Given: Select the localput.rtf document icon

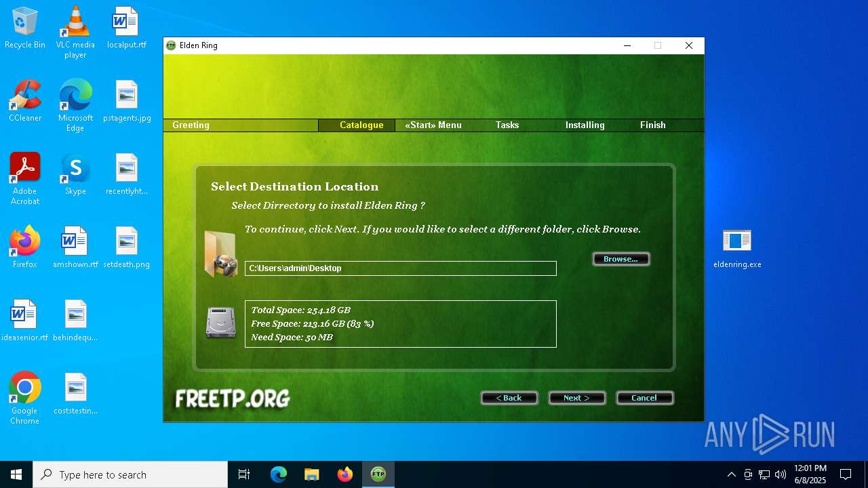Looking at the screenshot, I should [x=127, y=28].
